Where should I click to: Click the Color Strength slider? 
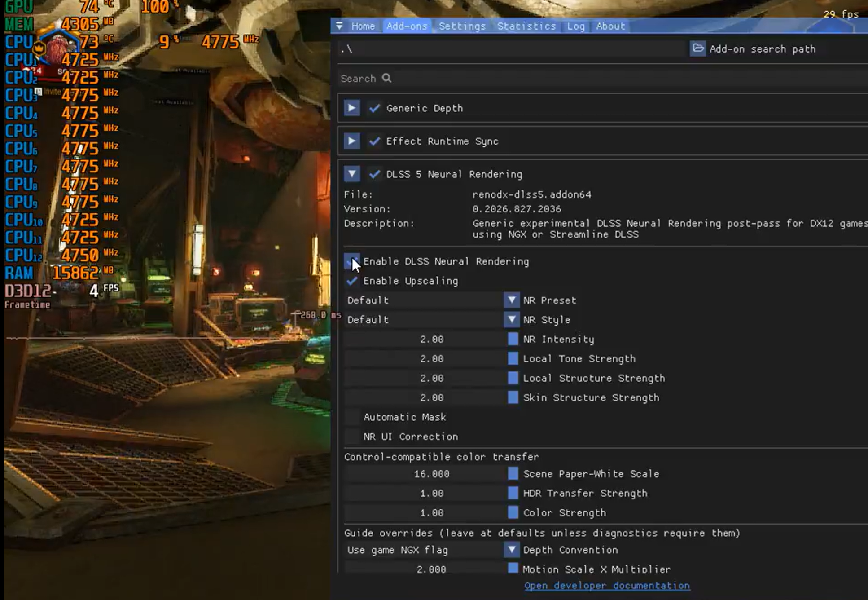point(432,512)
